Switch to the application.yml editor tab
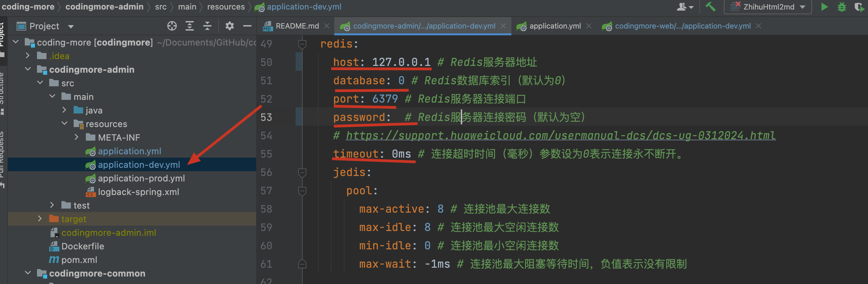Viewport: 868px width, 284px height. point(555,26)
